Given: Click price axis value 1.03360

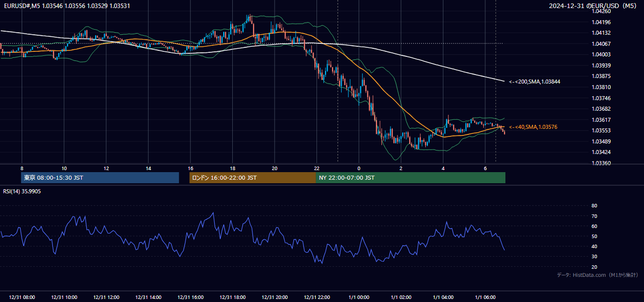Looking at the screenshot, I should click(x=601, y=163).
